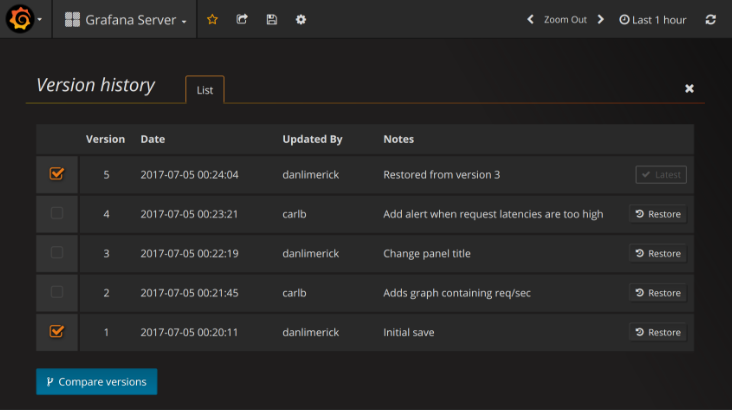The image size is (732, 410).
Task: Restore version 4 of the dashboard
Action: pyautogui.click(x=658, y=214)
